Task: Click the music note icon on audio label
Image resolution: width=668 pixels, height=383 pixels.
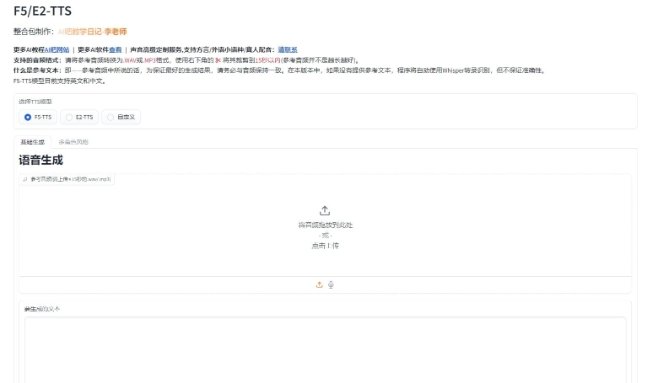Action: (25, 179)
